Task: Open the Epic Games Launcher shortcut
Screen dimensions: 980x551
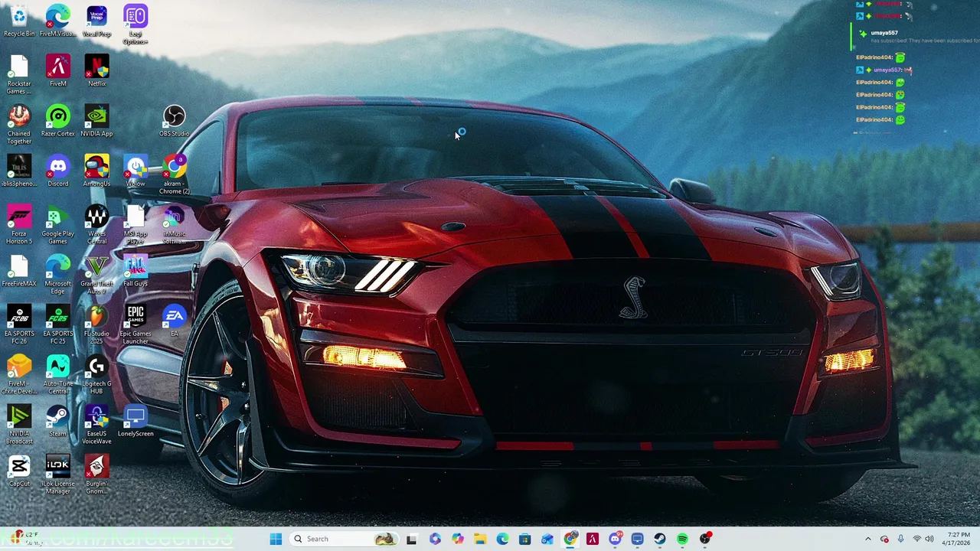Action: [x=136, y=324]
